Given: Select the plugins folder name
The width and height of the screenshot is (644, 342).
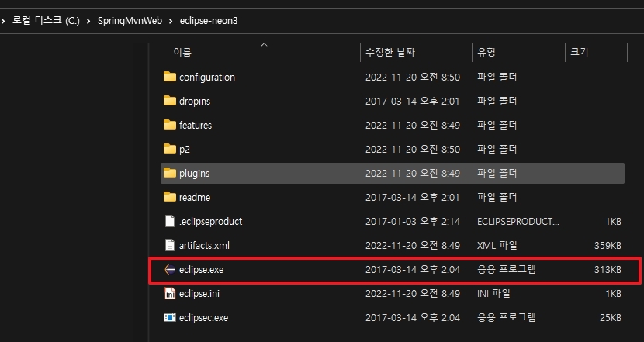Looking at the screenshot, I should point(194,173).
